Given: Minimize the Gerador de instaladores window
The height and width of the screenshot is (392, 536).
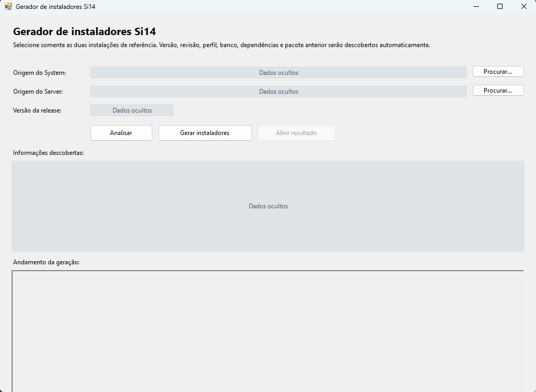Looking at the screenshot, I should click(x=476, y=6).
